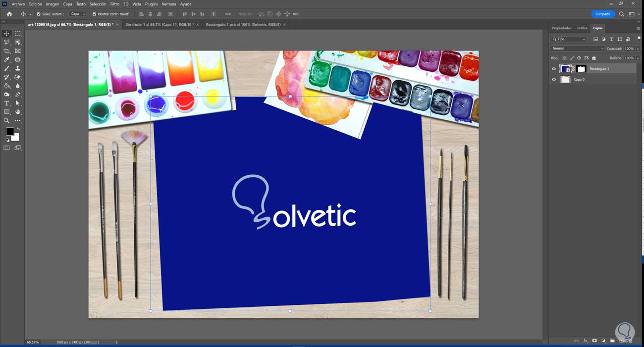Open the Ventana menu
644x347 pixels.
point(169,4)
